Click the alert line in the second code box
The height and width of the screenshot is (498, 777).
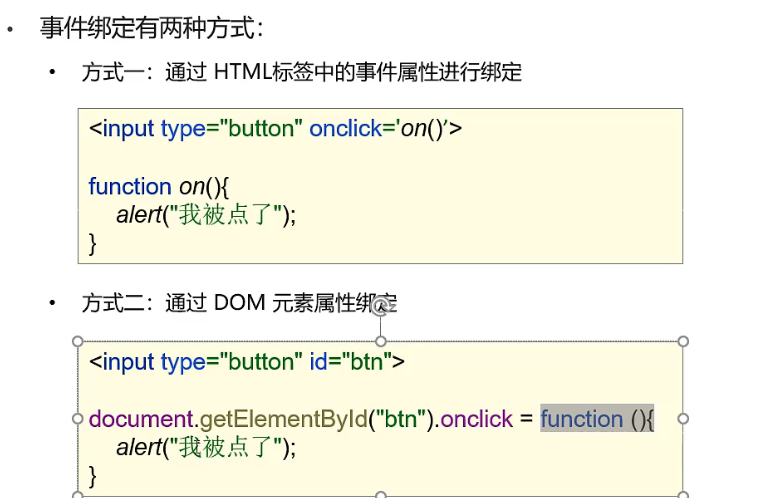pos(206,447)
